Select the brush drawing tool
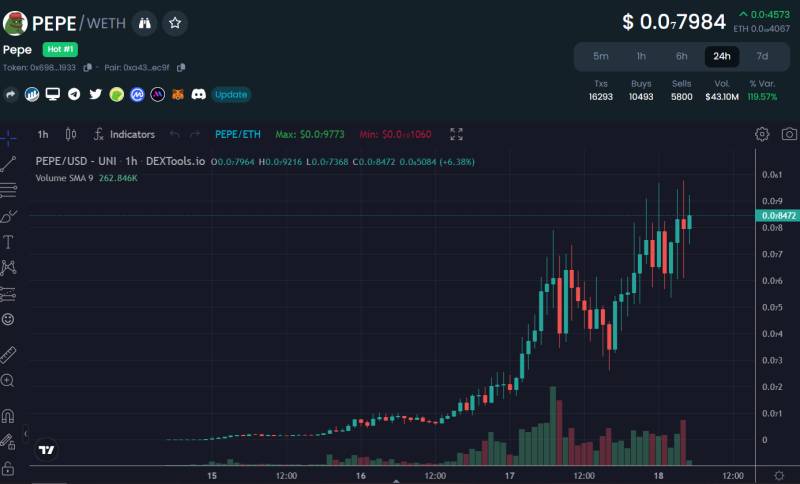Image resolution: width=800 pixels, height=484 pixels. click(x=8, y=216)
